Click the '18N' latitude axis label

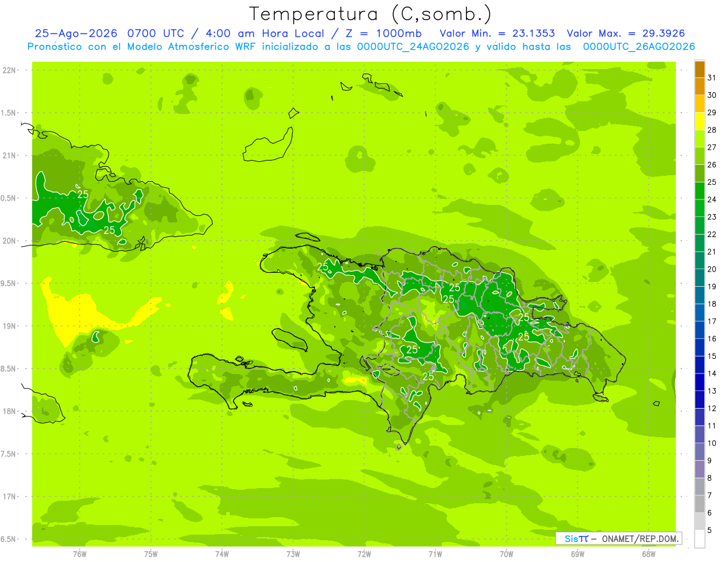[9, 411]
